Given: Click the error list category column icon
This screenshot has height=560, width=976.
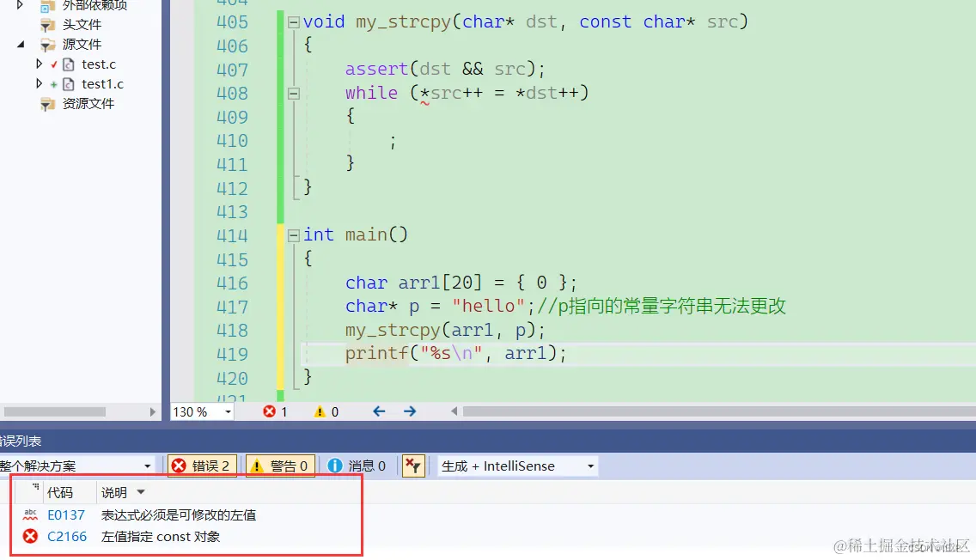Looking at the screenshot, I should [35, 487].
